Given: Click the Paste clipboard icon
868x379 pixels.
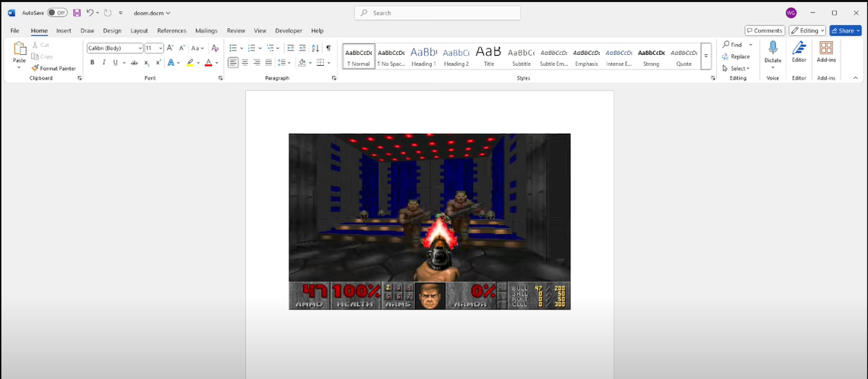Looking at the screenshot, I should click(20, 49).
